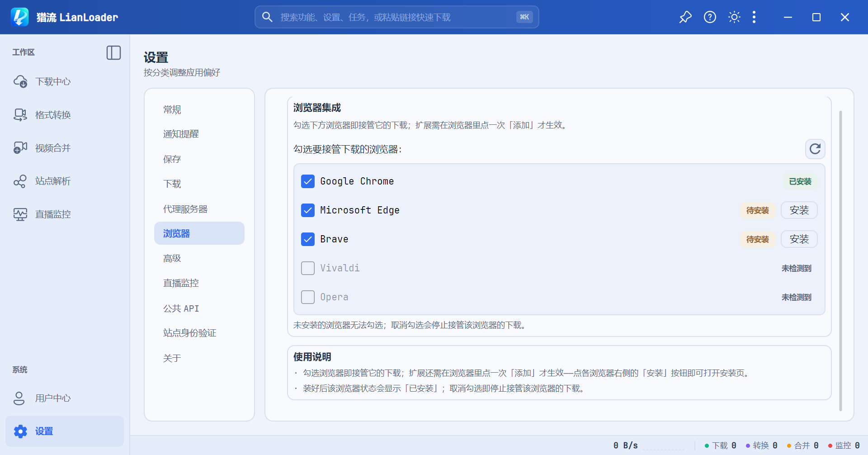Collapse the sidebar panel toggle icon

click(x=113, y=52)
